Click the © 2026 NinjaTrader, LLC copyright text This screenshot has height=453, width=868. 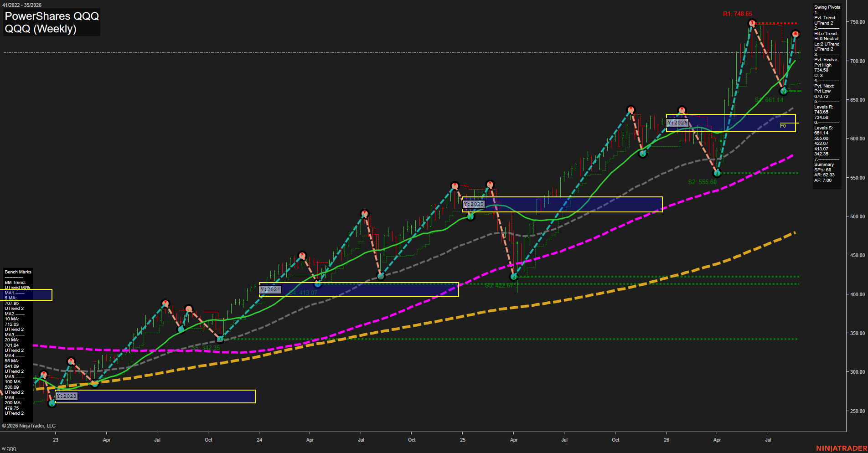tap(29, 426)
